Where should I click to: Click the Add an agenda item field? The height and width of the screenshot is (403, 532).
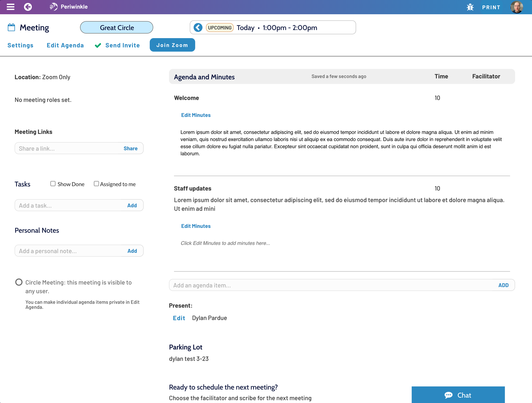point(332,285)
